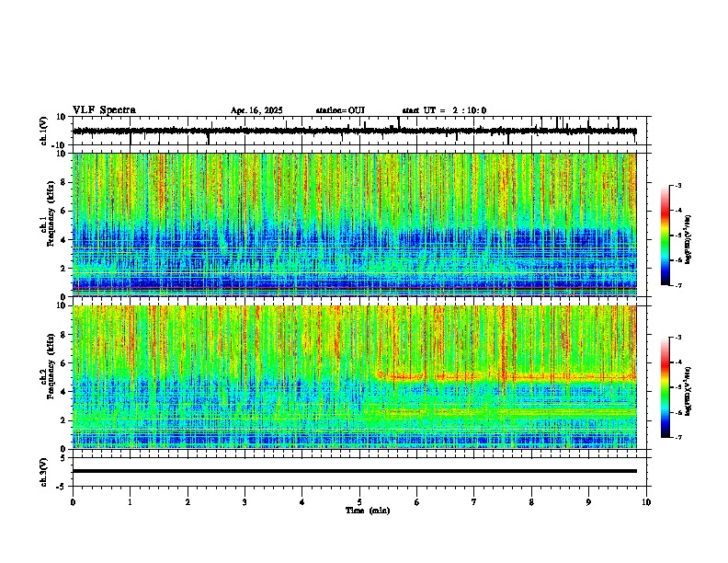The height and width of the screenshot is (563, 728).
Task: Select the ch.2 colorbar "log(PSD)" unit label
Action: 688,391
